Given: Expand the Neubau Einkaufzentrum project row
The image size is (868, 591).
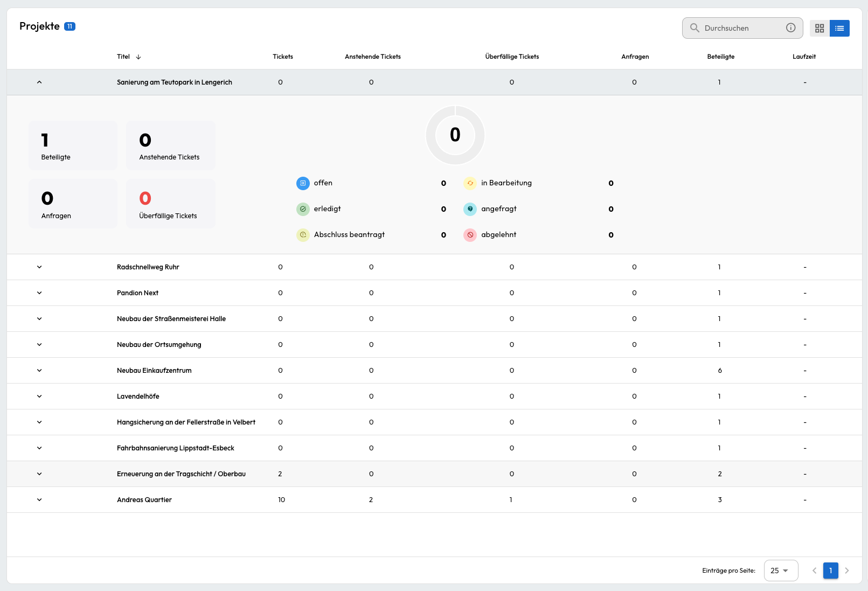Looking at the screenshot, I should (39, 370).
